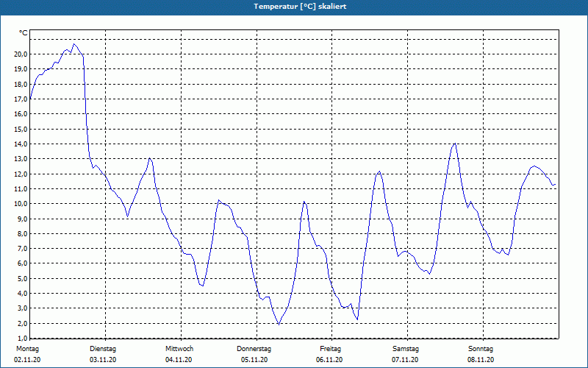Click the '20,0' y-axis value

pyautogui.click(x=21, y=54)
